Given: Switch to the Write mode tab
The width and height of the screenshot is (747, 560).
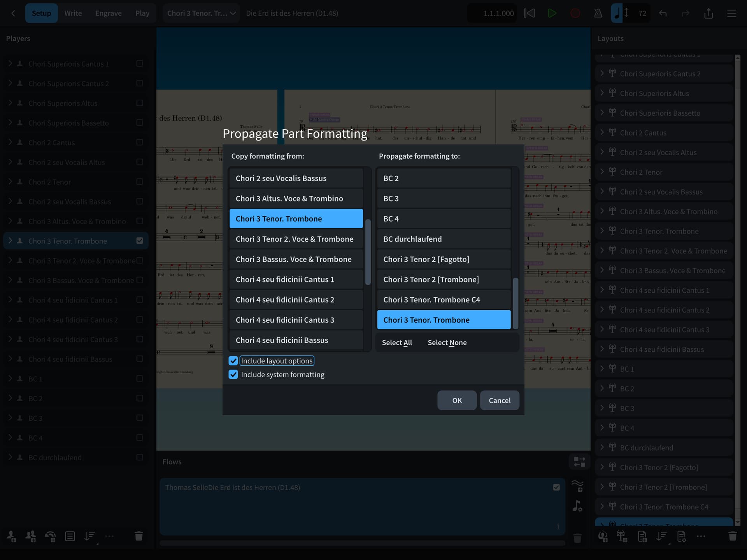Looking at the screenshot, I should click(x=73, y=13).
